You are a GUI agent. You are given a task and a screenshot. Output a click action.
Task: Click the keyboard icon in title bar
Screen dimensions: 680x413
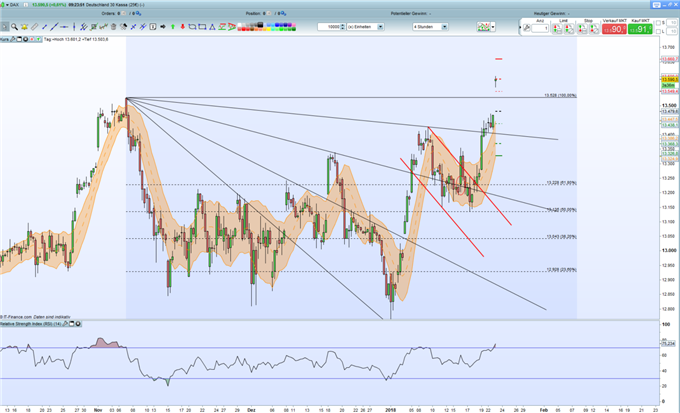pyautogui.click(x=656, y=4)
